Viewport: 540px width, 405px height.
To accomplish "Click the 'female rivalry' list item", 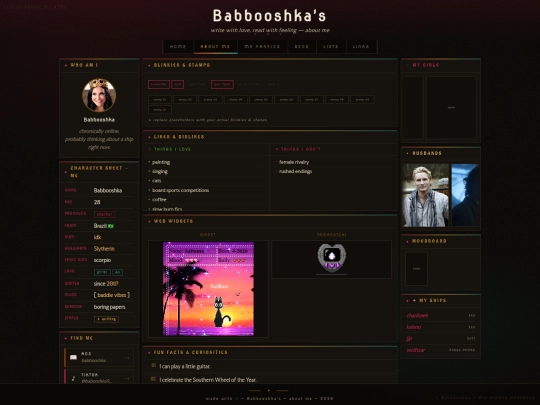I will point(294,162).
